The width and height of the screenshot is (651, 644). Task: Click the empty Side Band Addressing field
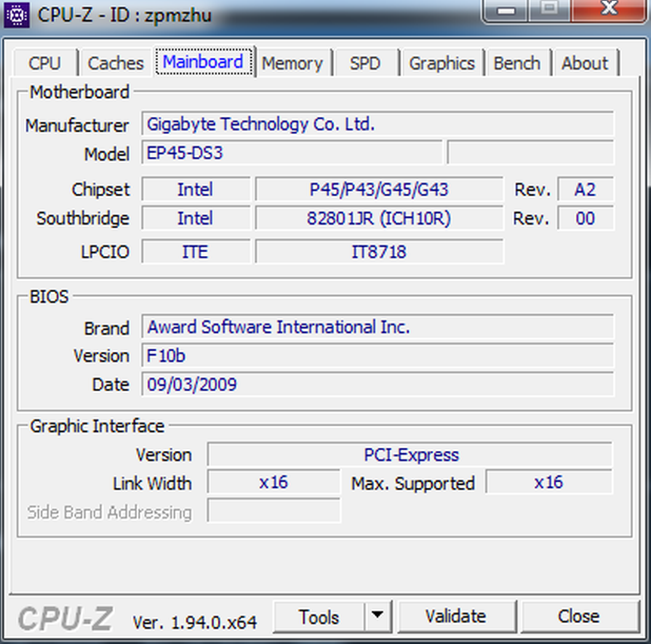(x=274, y=511)
